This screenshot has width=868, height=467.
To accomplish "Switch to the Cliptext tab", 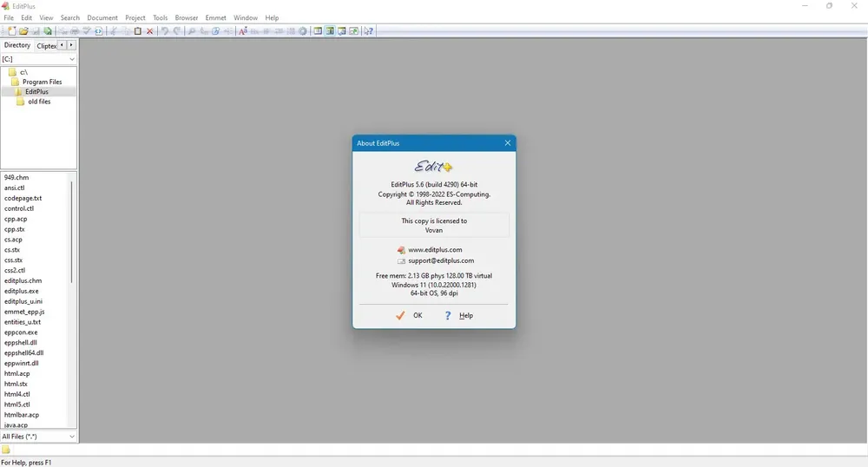I will (x=47, y=46).
